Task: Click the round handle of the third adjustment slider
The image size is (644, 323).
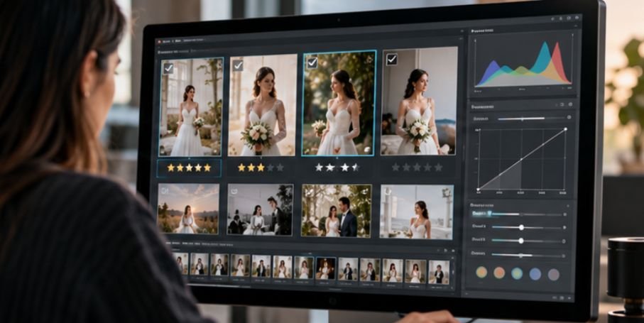Action: (x=520, y=241)
